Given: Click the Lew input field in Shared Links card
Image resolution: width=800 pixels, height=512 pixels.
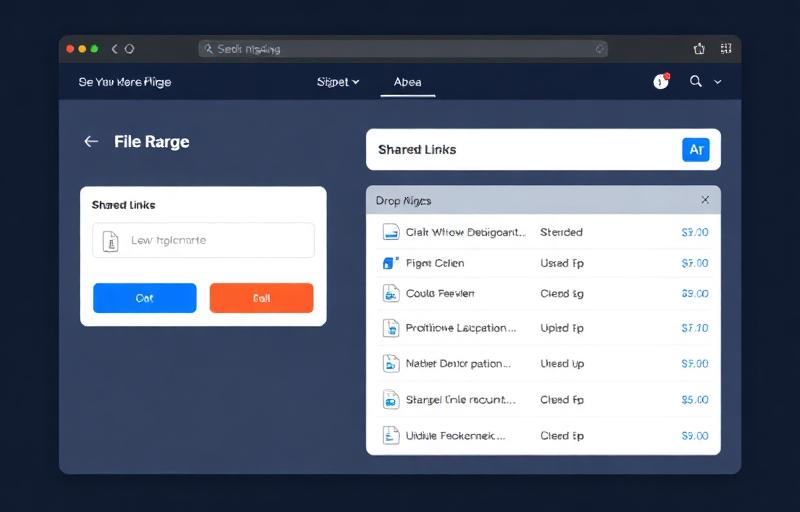Looking at the screenshot, I should [203, 240].
